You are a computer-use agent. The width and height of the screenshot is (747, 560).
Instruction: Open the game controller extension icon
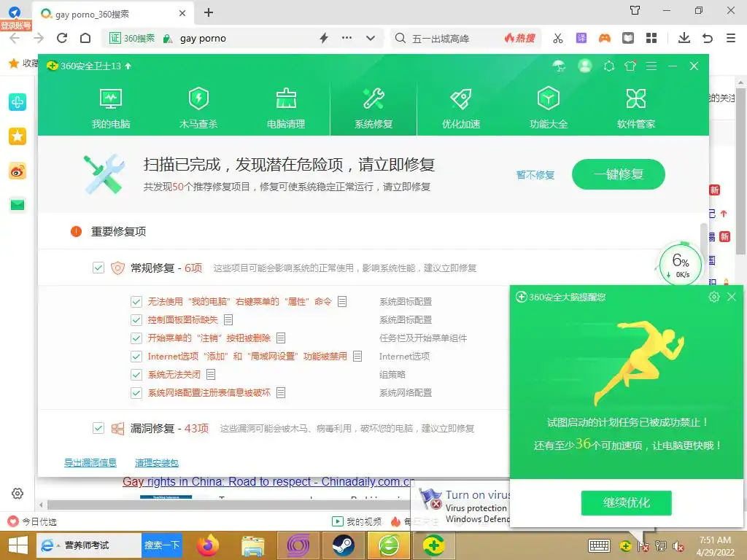coord(605,38)
